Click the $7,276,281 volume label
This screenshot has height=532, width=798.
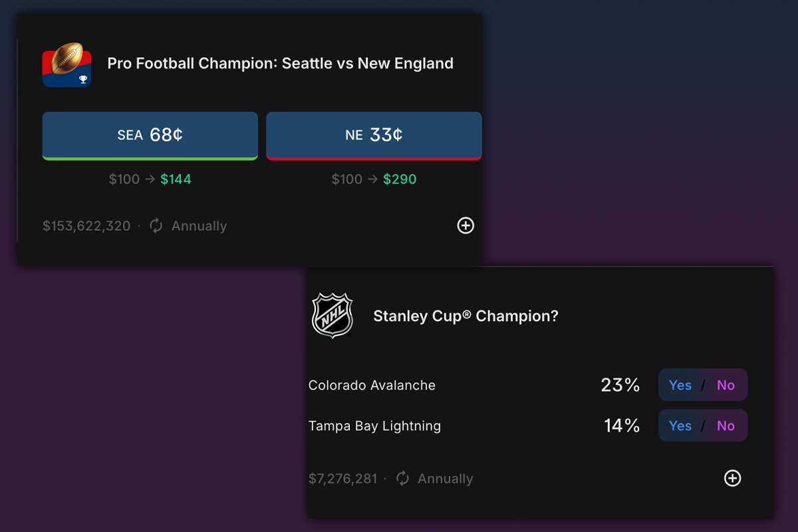343,478
